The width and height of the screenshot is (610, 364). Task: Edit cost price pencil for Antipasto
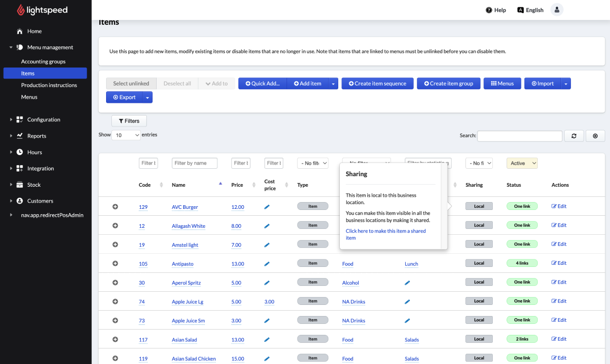(x=267, y=264)
